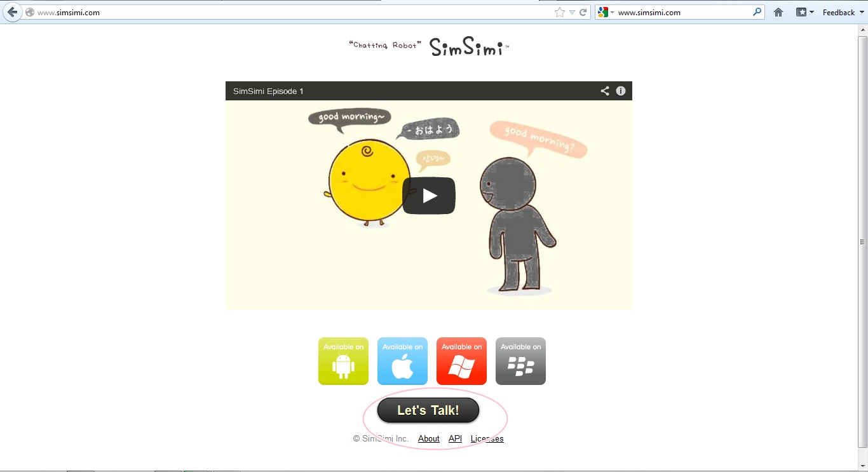Bookmark this page with the star icon

(559, 12)
